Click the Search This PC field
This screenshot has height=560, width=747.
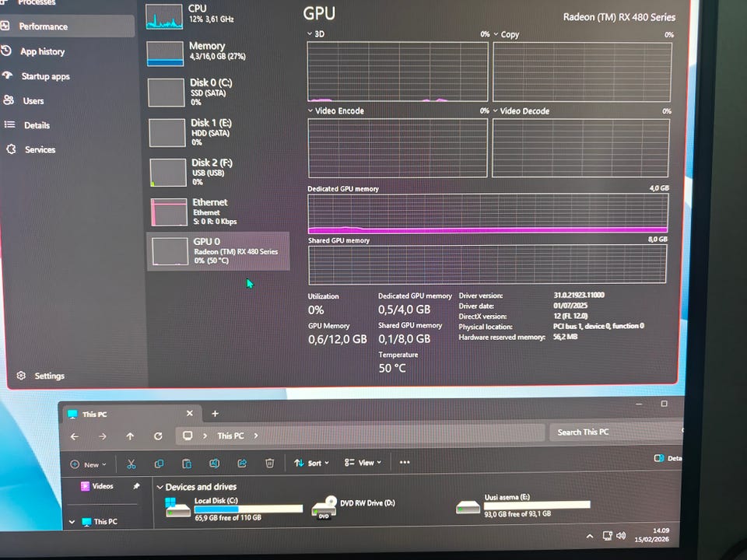click(x=615, y=432)
